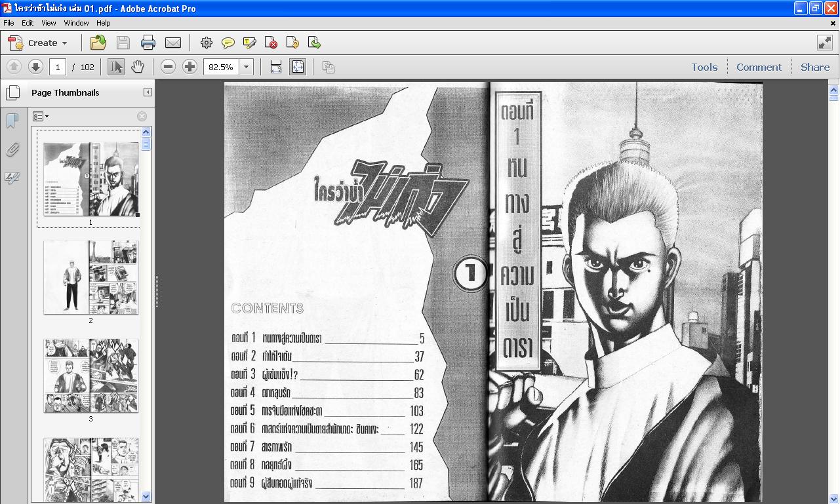The image size is (840, 504).
Task: Zoom in with plus button
Action: coord(190,67)
